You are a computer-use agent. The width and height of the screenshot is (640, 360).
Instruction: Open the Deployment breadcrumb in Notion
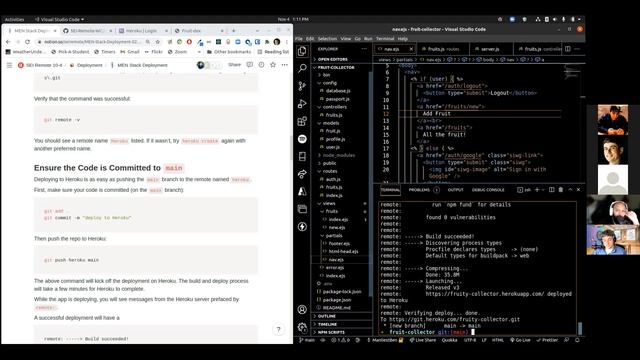click(87, 65)
